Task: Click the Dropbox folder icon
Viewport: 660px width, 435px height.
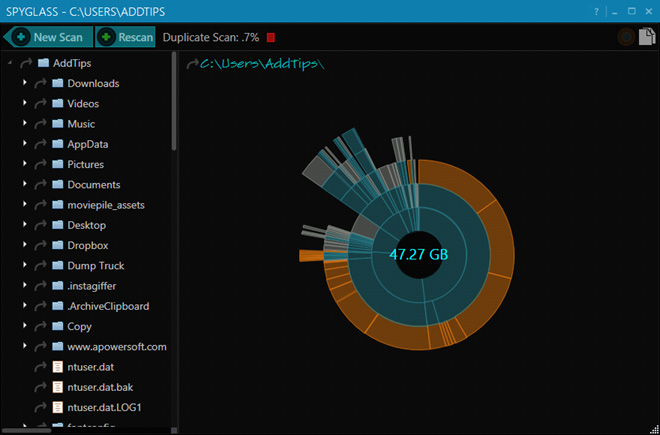Action: (x=58, y=245)
